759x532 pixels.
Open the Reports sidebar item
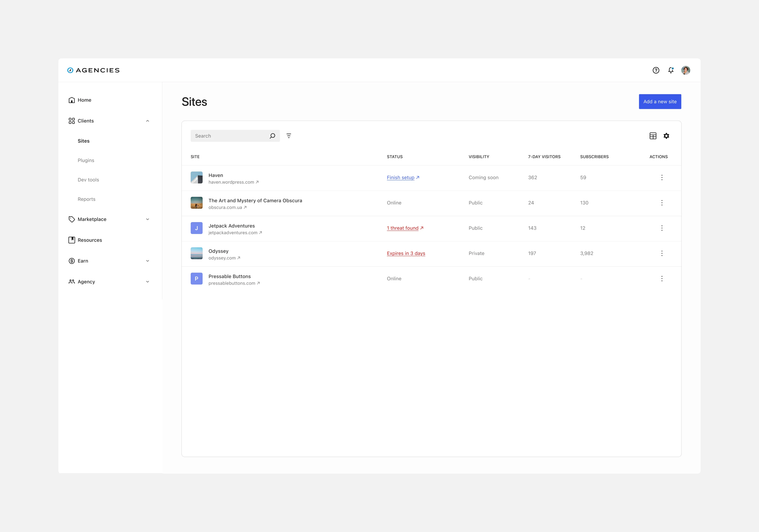[86, 199]
